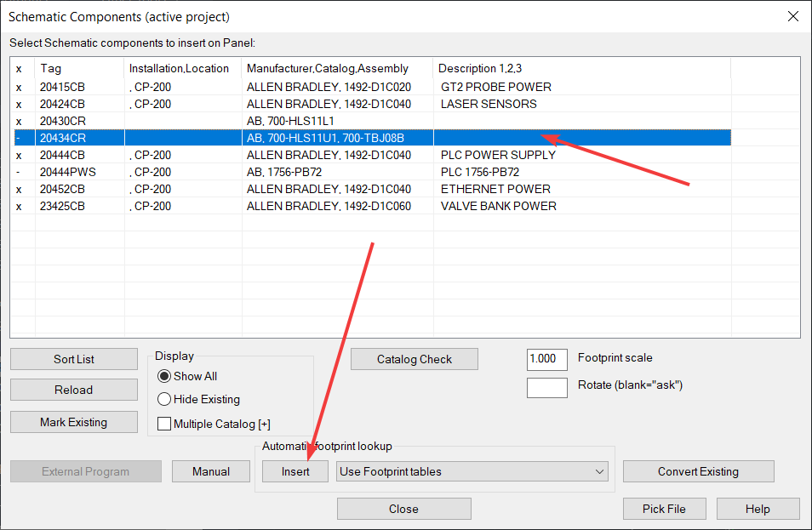This screenshot has height=530, width=812.
Task: Run the Catalog Check
Action: (415, 359)
